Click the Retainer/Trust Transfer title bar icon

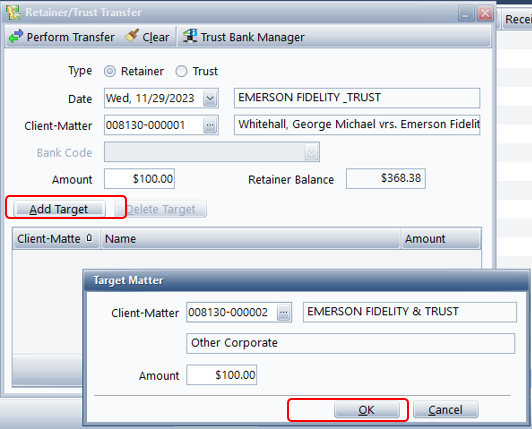(x=13, y=12)
